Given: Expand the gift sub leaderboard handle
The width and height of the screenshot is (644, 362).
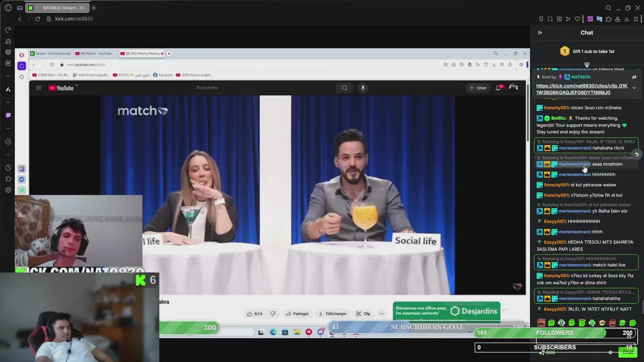Looking at the screenshot, I should tap(587, 65).
